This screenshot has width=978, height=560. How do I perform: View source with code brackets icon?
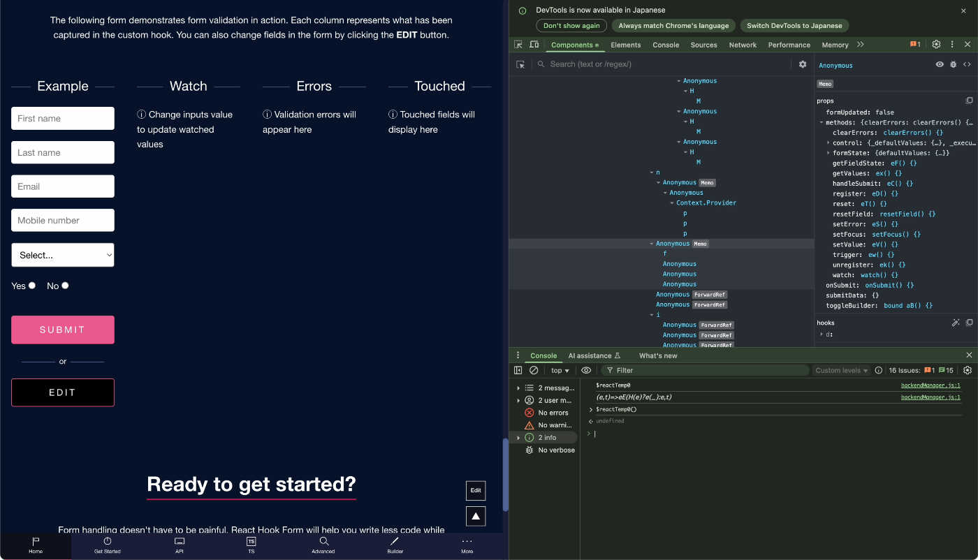click(966, 64)
